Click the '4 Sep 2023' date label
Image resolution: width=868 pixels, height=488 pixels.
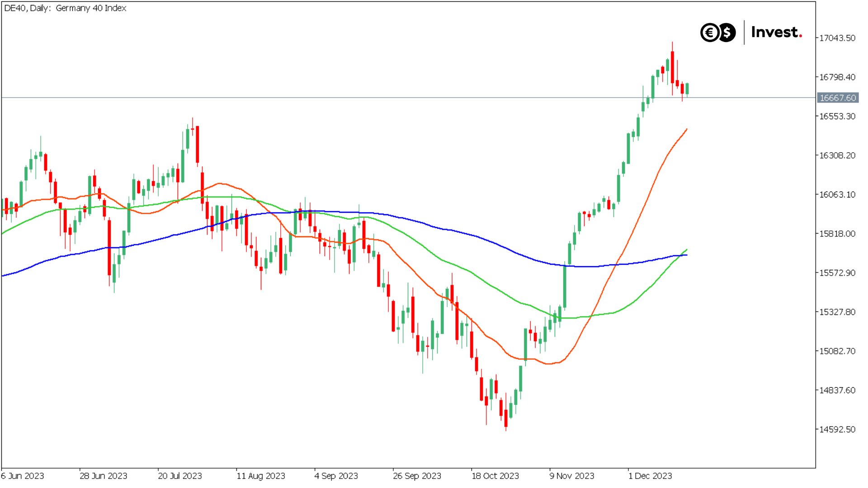pos(336,476)
